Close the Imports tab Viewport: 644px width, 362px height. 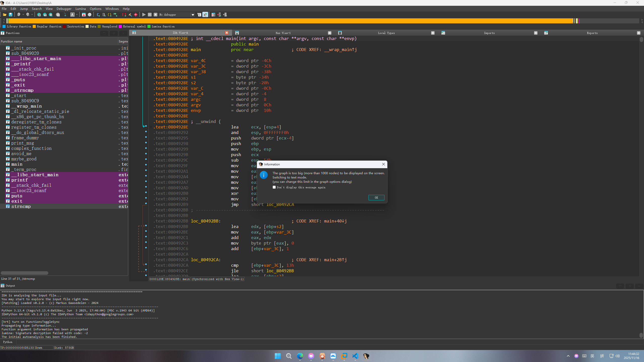pyautogui.click(x=536, y=33)
